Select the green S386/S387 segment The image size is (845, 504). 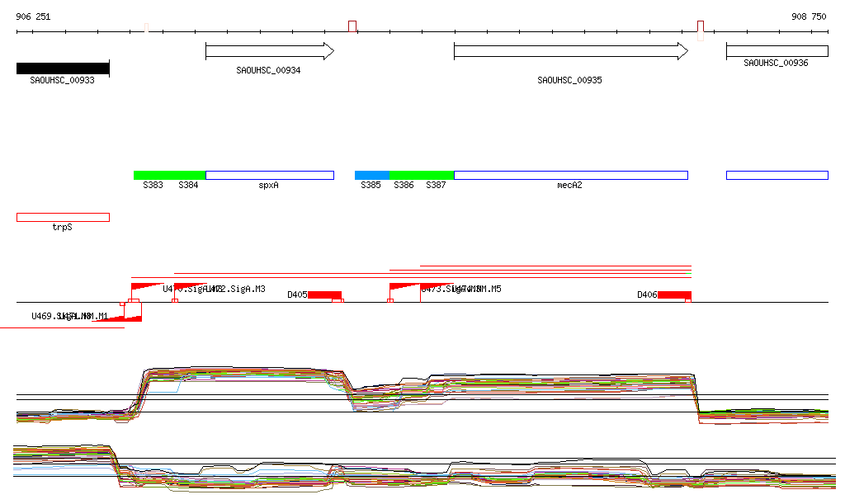tap(421, 175)
